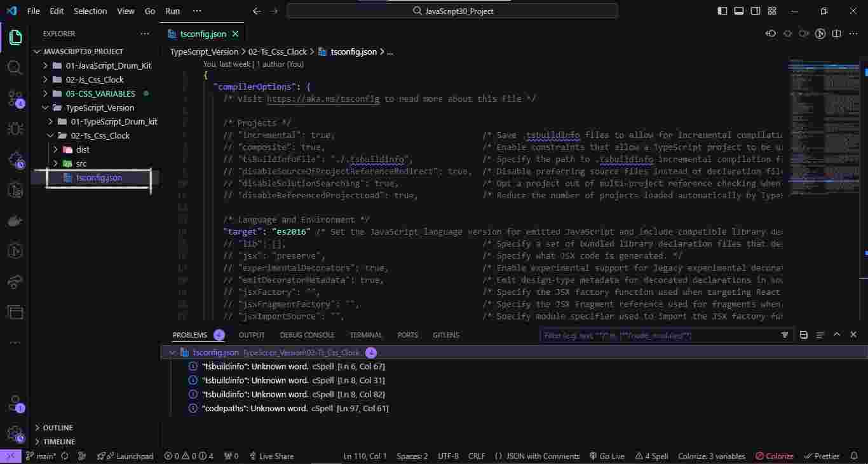Toggle the bottom Panel layout button
The width and height of the screenshot is (868, 464).
pos(739,11)
